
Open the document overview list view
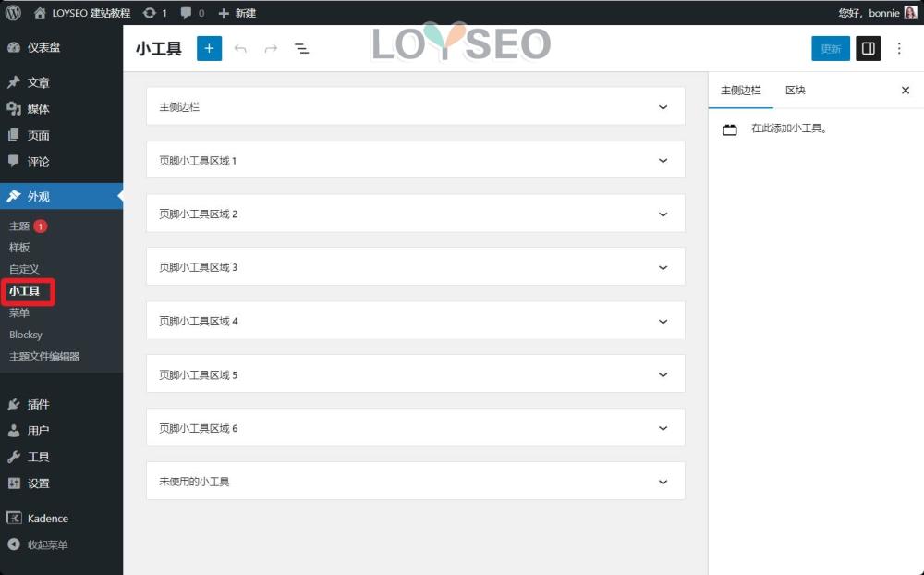(301, 48)
